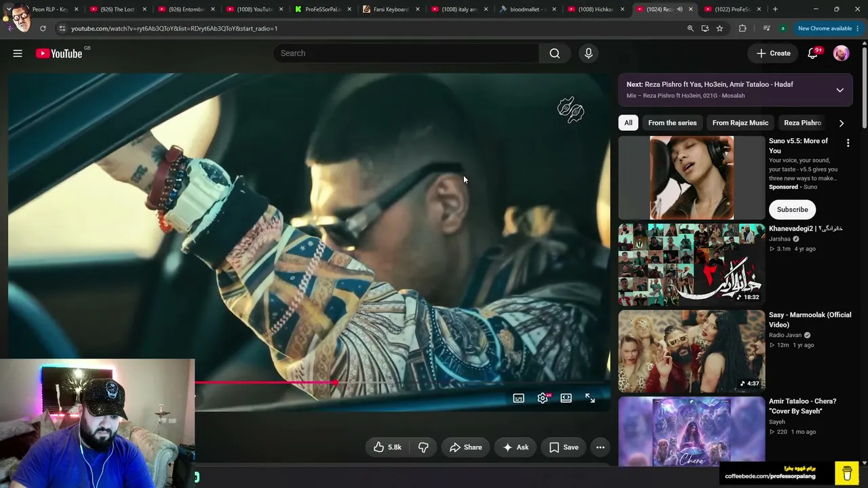Mute the (1024) tab's audio
Screen dimensions: 868x488
tap(679, 9)
